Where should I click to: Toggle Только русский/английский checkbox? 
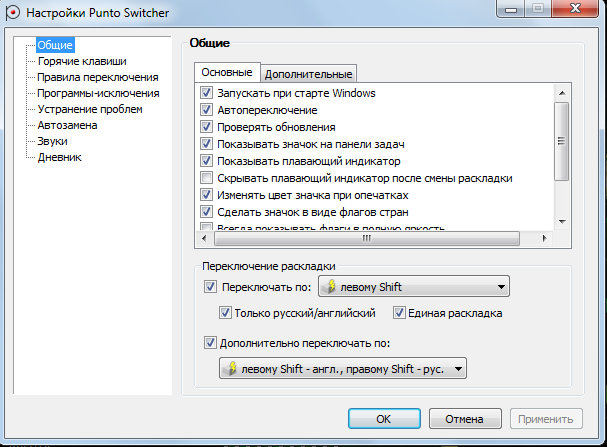pos(225,313)
